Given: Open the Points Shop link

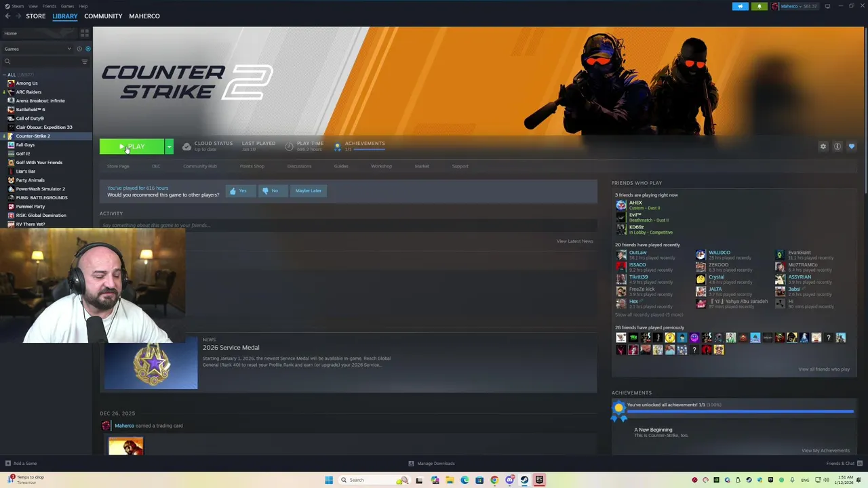Looking at the screenshot, I should [252, 166].
